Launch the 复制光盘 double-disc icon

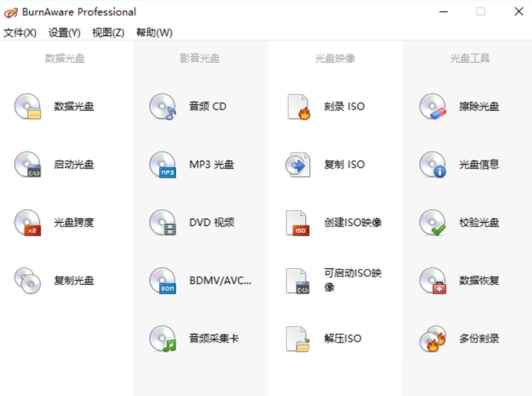pyautogui.click(x=27, y=280)
